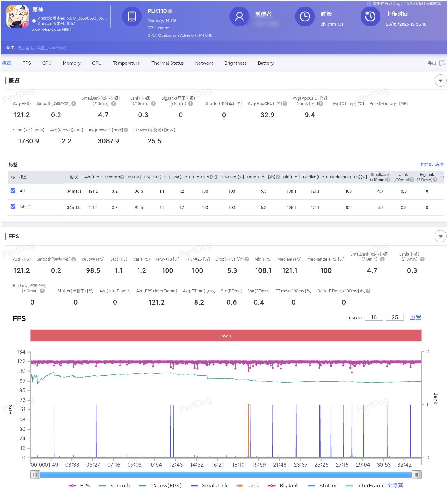Click the export list icon beside 导出
Image resolution: width=448 pixels, height=493 pixels.
[442, 63]
